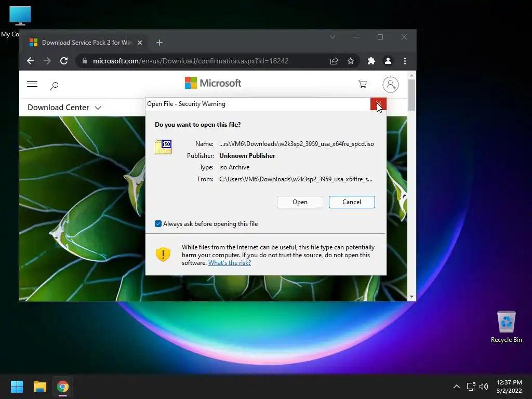Click the file name ending in spcd.iso
Screen dimensions: 532x399
point(297,144)
